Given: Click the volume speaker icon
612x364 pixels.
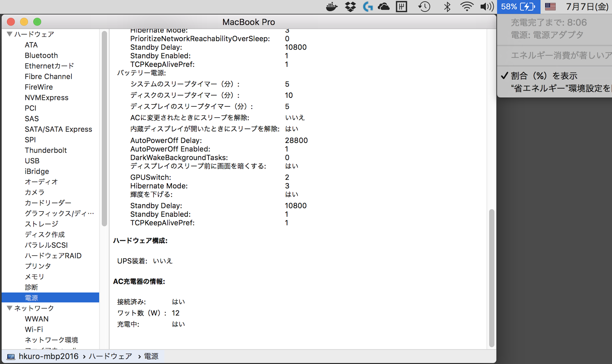Looking at the screenshot, I should click(x=487, y=6).
